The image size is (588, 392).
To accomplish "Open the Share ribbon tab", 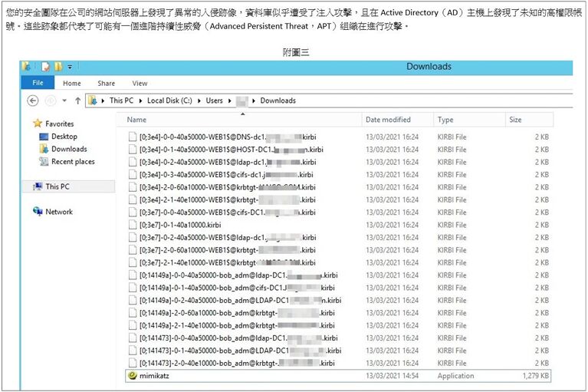I will click(107, 83).
